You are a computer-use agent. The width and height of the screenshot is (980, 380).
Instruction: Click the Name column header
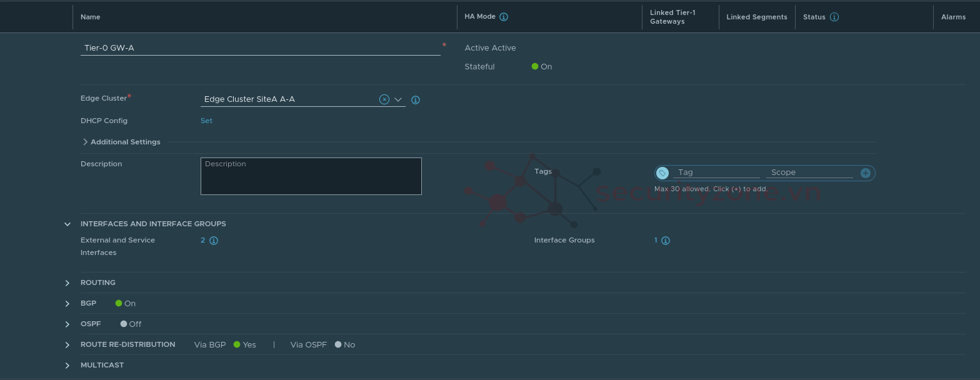point(91,17)
